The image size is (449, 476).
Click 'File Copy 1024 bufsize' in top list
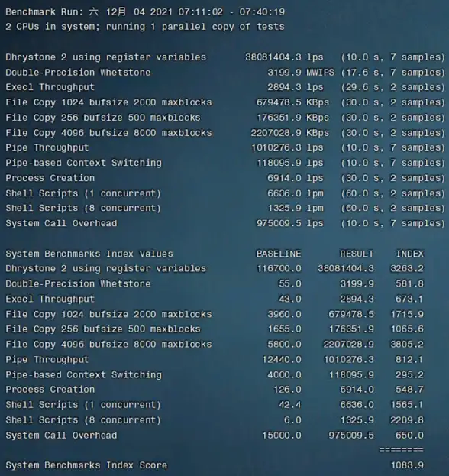108,102
